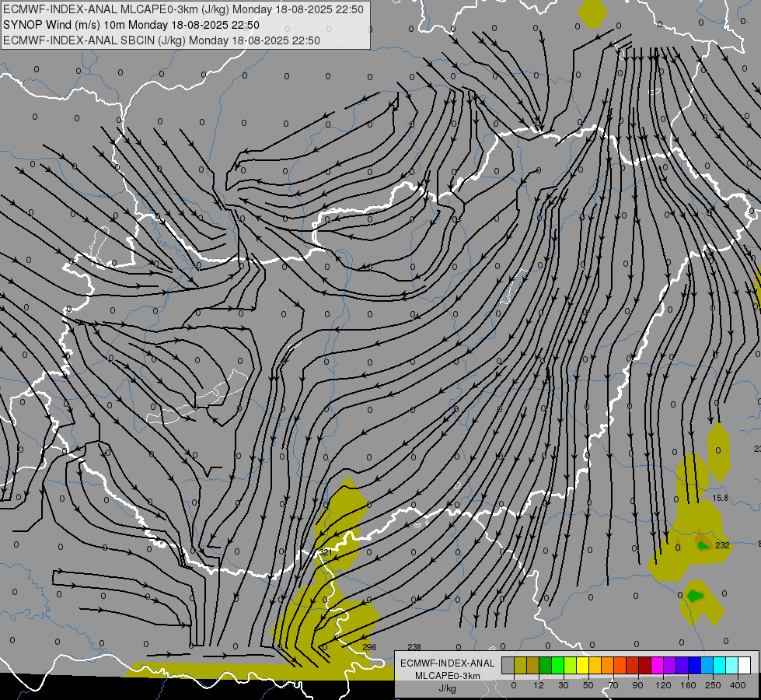Viewport: 761px width, 700px height.
Task: Pick the dark red legend swatch
Action: pos(645,665)
